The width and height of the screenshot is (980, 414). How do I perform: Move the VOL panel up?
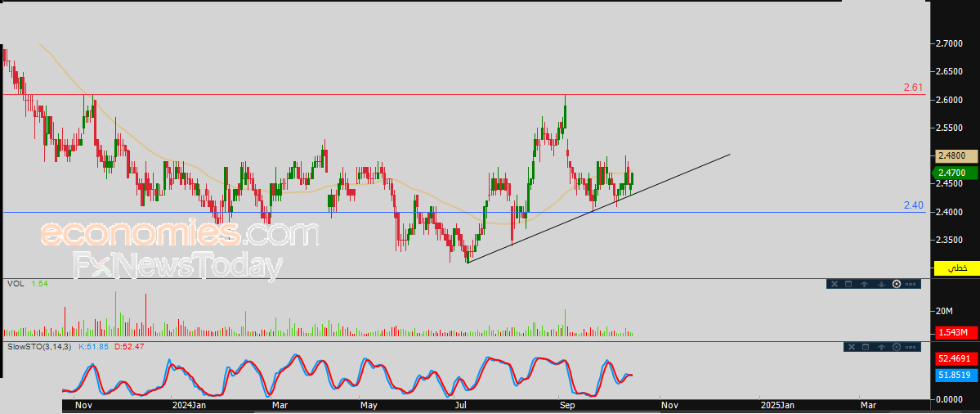[865, 284]
